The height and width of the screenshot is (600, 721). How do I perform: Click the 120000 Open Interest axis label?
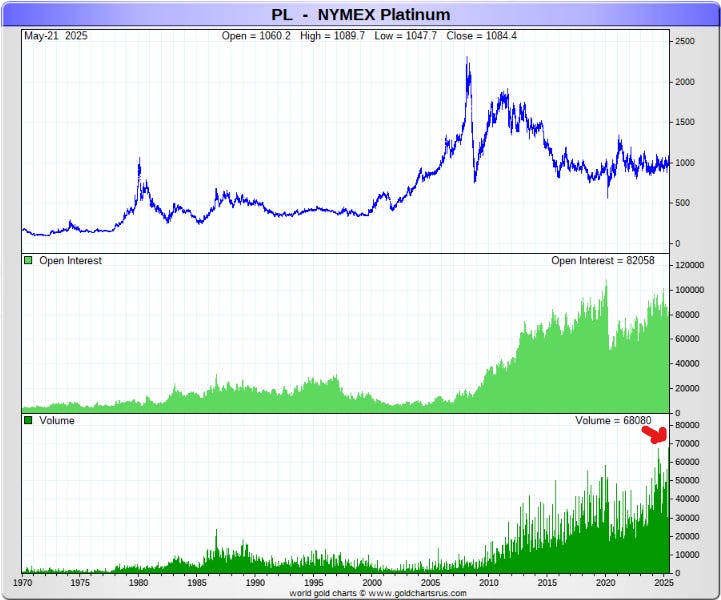pyautogui.click(x=689, y=265)
